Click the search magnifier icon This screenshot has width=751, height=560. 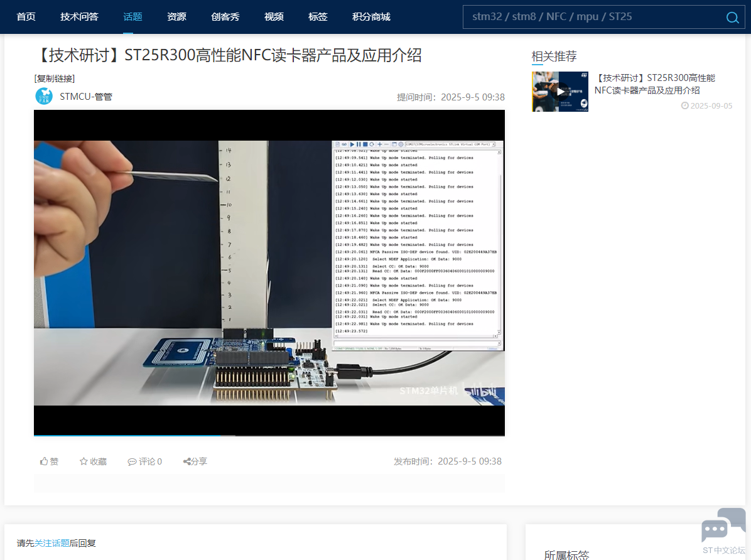(x=732, y=18)
